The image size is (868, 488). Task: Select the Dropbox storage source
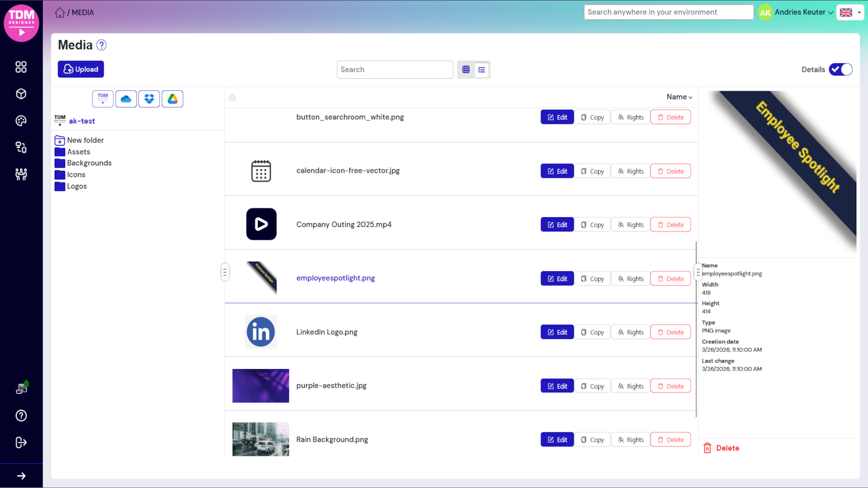(149, 99)
